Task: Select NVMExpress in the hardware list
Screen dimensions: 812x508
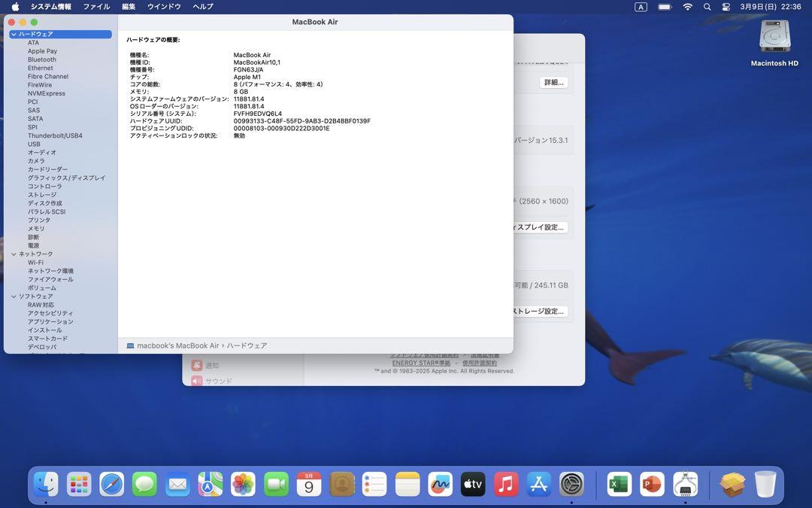Action: [x=47, y=93]
